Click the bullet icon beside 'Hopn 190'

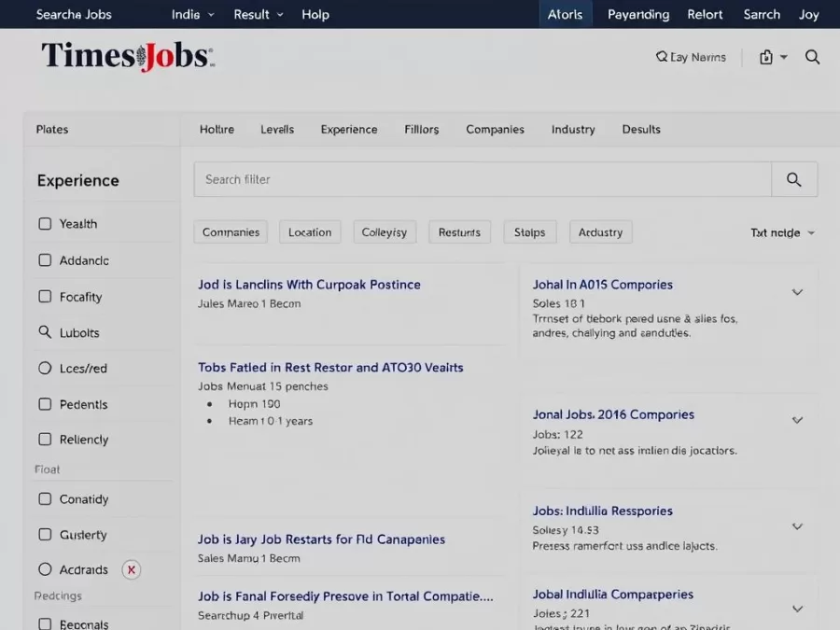[210, 404]
